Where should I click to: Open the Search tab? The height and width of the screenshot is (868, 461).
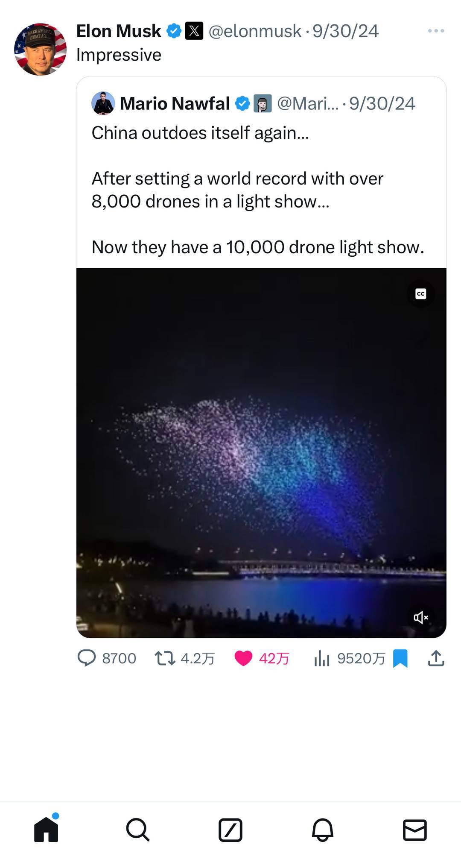138,830
